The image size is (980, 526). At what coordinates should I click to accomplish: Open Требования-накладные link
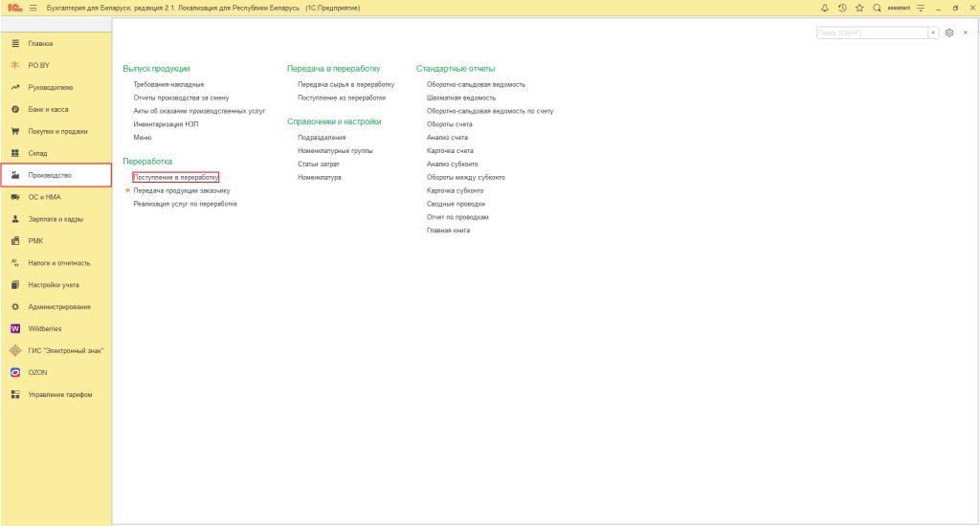click(x=168, y=84)
